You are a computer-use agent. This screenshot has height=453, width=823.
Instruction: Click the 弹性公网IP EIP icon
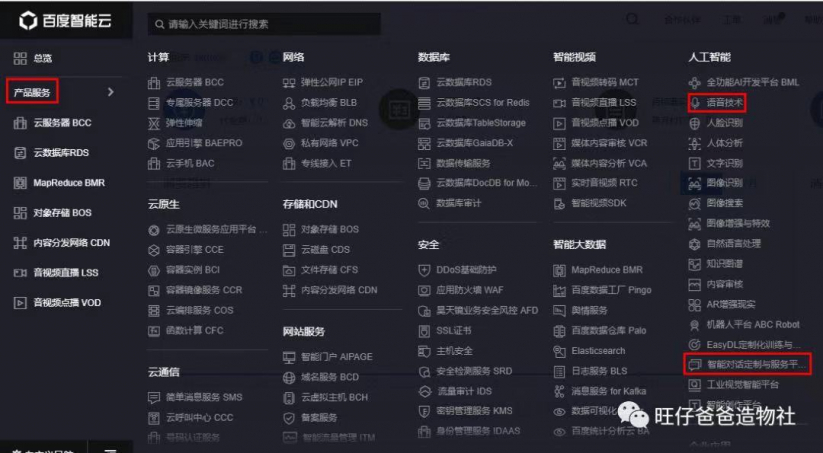click(289, 82)
